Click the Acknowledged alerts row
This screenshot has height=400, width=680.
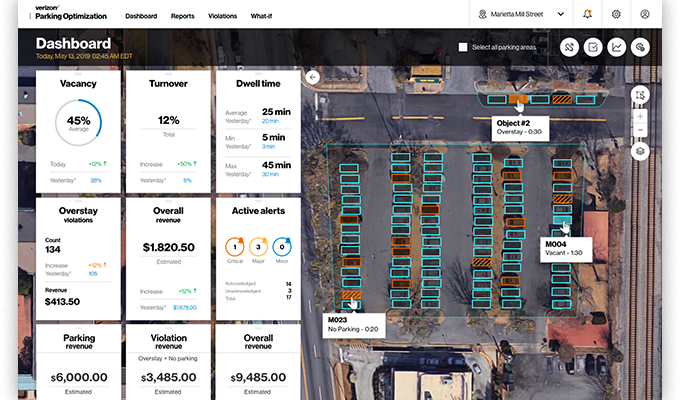(x=258, y=284)
